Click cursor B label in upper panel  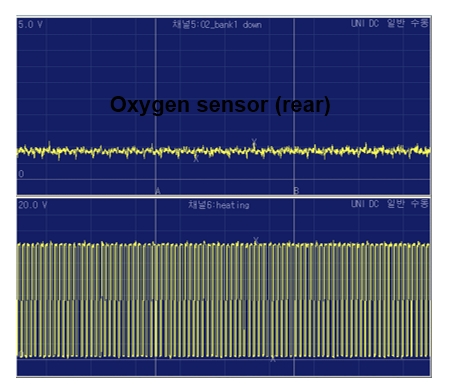click(296, 191)
